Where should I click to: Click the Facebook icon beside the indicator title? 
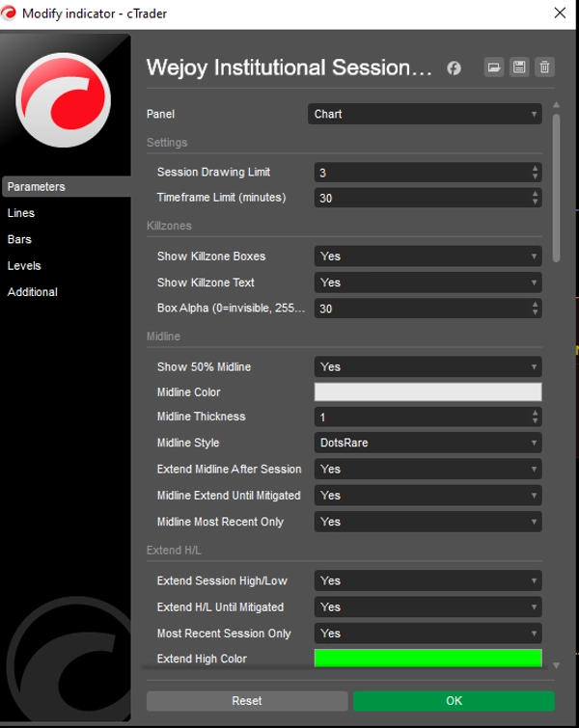click(x=454, y=67)
